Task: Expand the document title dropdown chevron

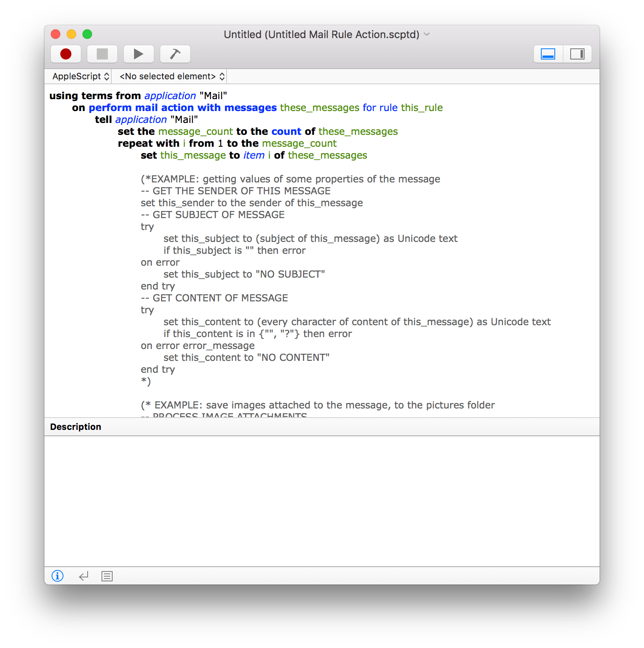Action: (426, 35)
